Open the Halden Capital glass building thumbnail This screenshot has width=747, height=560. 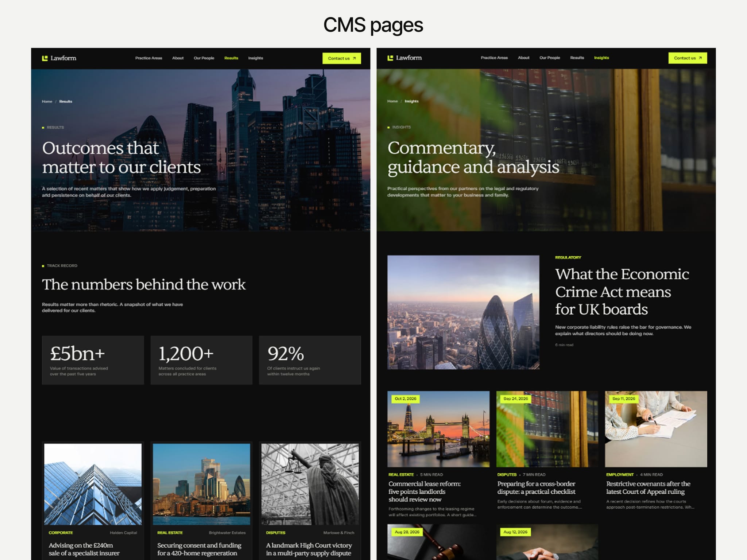click(x=93, y=484)
